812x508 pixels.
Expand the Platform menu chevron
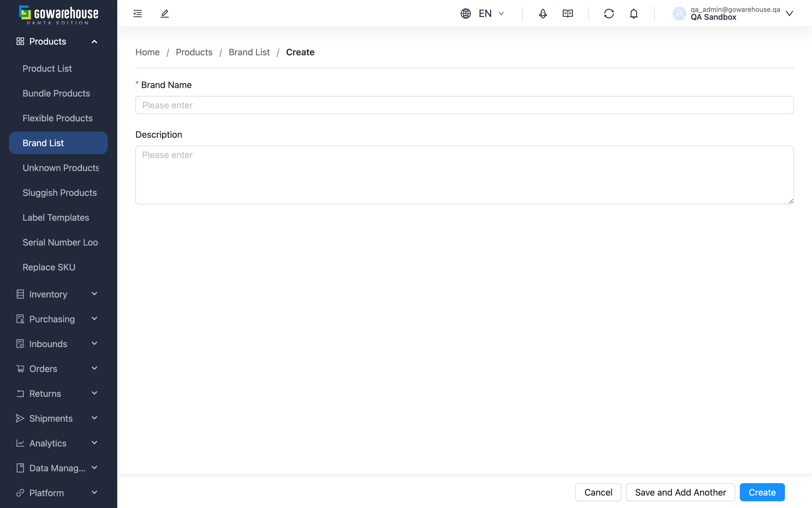point(95,492)
